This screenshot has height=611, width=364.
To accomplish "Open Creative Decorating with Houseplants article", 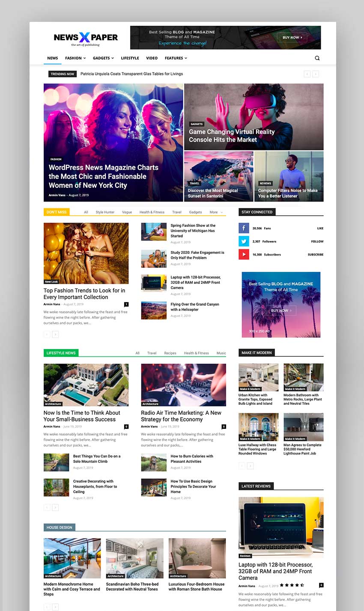I will click(x=95, y=487).
